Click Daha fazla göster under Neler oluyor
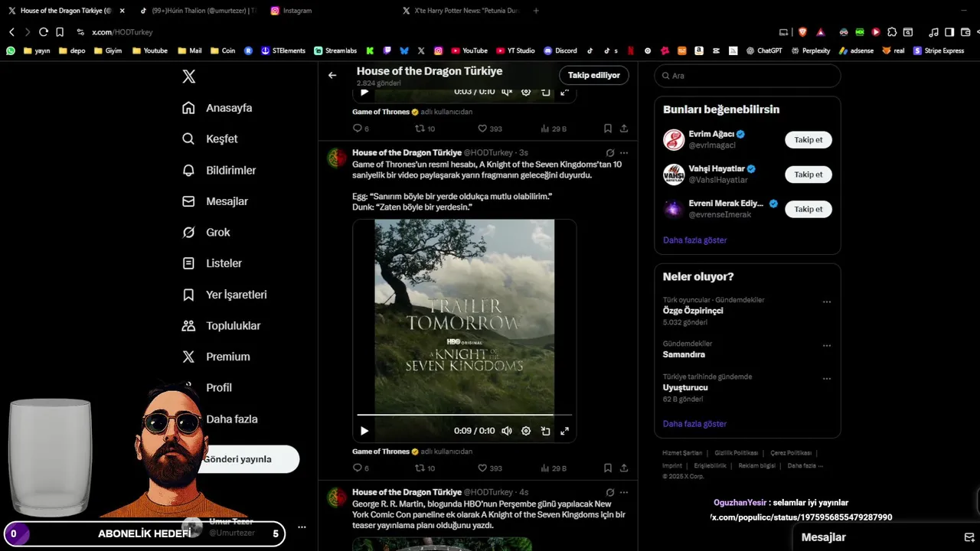This screenshot has width=980, height=551. coord(694,424)
